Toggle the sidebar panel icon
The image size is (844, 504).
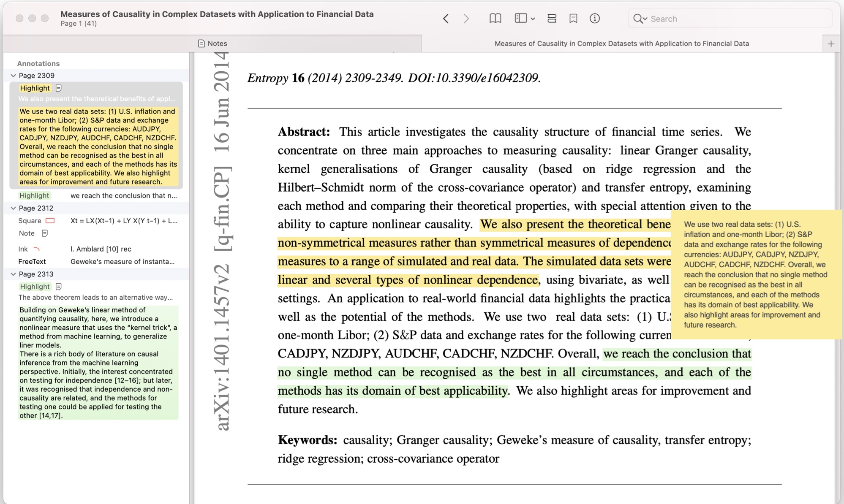[x=520, y=18]
